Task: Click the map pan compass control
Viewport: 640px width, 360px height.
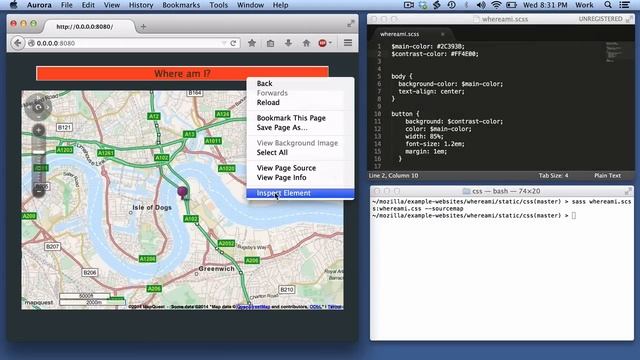Action: click(x=38, y=107)
